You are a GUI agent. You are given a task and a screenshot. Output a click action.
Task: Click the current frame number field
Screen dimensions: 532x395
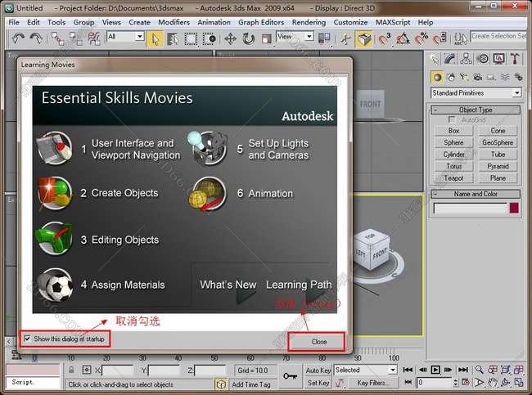click(435, 383)
